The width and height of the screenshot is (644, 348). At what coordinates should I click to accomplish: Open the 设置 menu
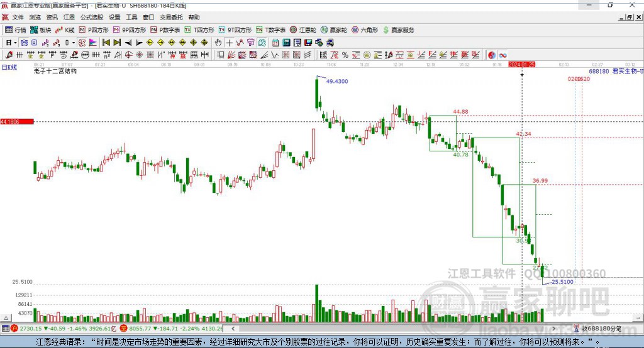(x=114, y=17)
